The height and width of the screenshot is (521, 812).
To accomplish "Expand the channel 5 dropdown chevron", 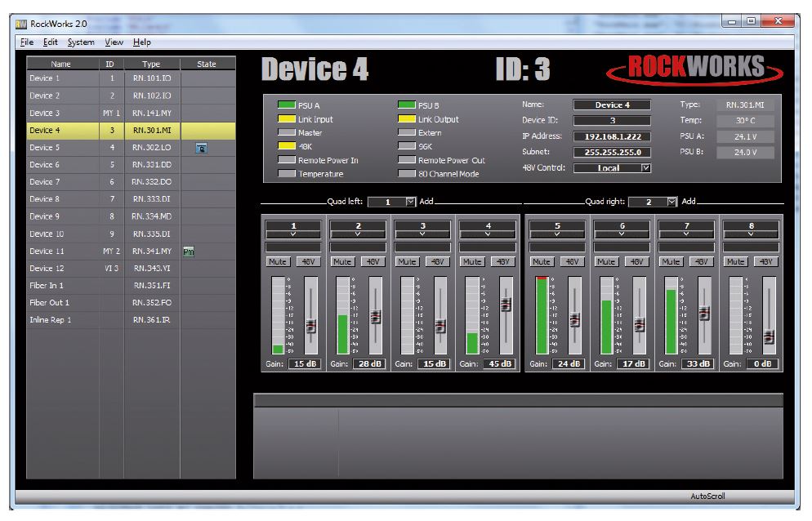I will [557, 234].
